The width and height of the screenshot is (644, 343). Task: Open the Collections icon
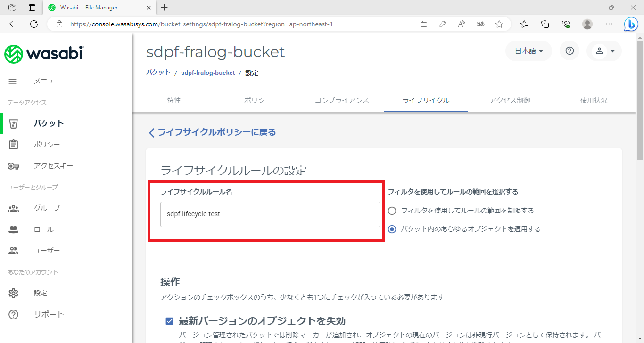coord(545,24)
